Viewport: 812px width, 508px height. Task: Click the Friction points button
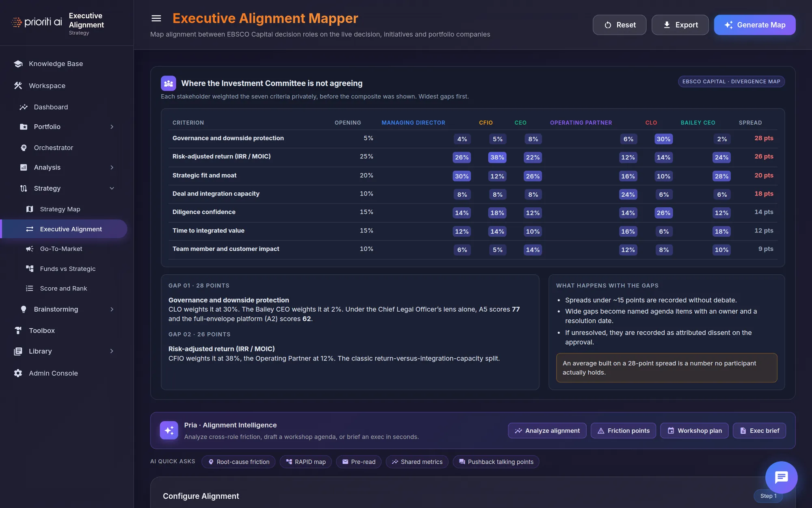[x=623, y=431]
